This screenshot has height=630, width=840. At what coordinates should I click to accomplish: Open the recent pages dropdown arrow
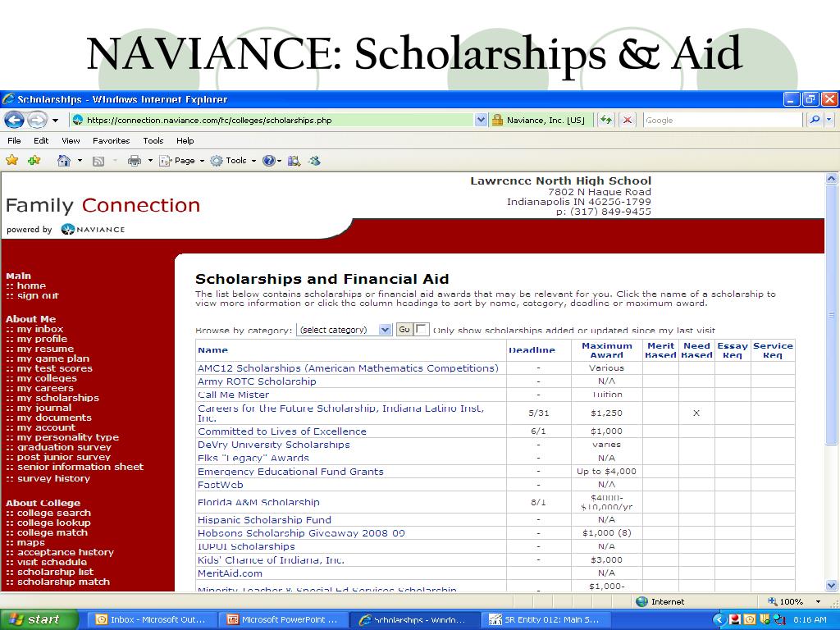(x=55, y=120)
